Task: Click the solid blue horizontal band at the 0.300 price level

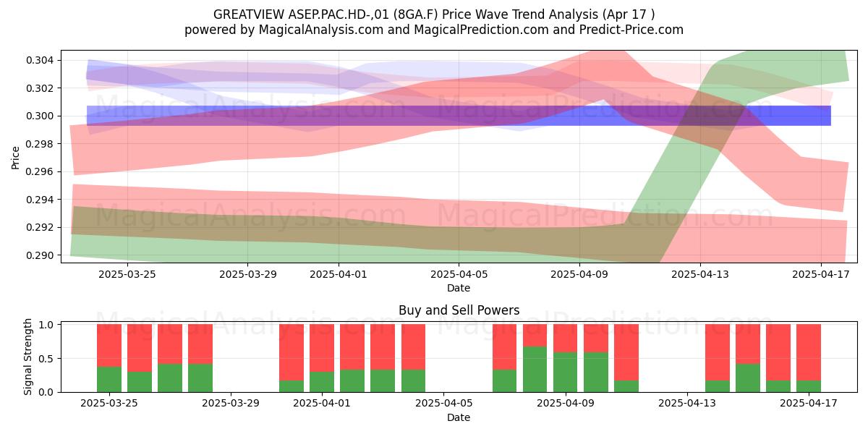Action: [x=459, y=116]
